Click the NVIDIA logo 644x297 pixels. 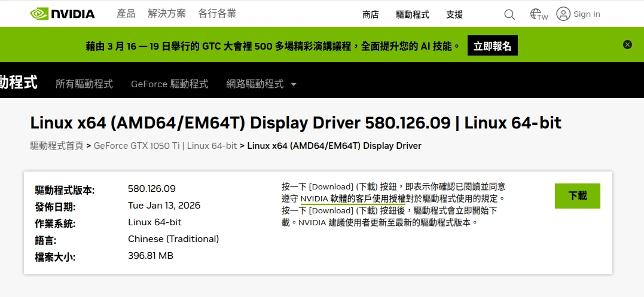[x=62, y=14]
